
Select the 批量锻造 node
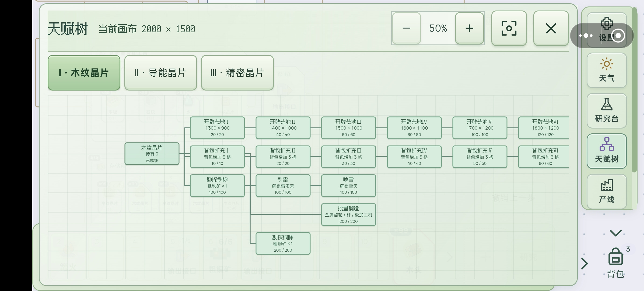point(348,214)
